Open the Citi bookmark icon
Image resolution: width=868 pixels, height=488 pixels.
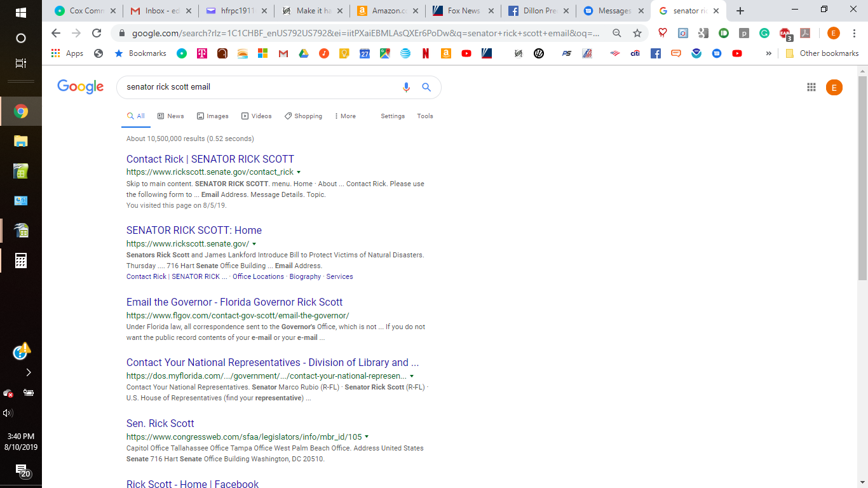(635, 53)
